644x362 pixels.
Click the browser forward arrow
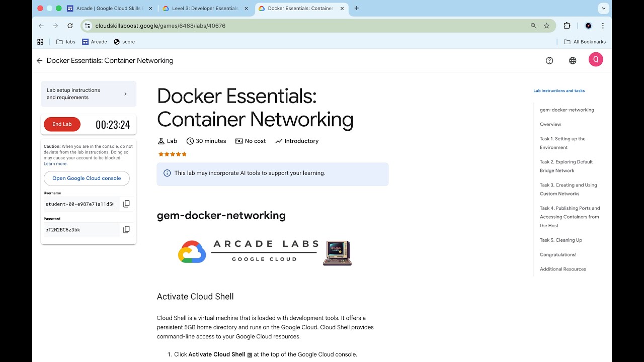tap(55, 26)
